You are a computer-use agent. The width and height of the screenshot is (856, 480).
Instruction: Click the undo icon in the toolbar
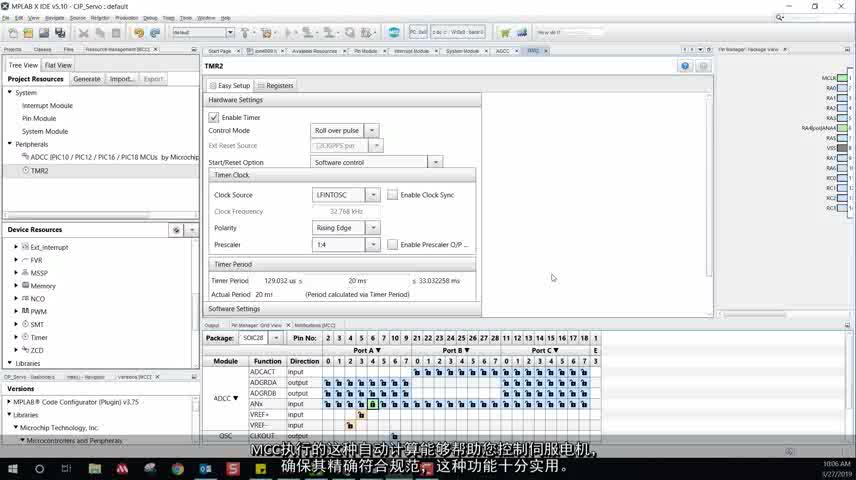(139, 33)
